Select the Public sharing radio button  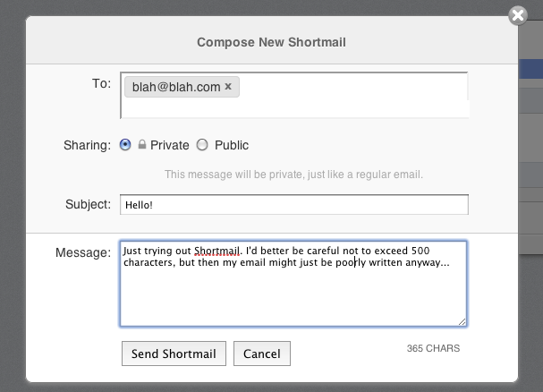click(x=202, y=144)
